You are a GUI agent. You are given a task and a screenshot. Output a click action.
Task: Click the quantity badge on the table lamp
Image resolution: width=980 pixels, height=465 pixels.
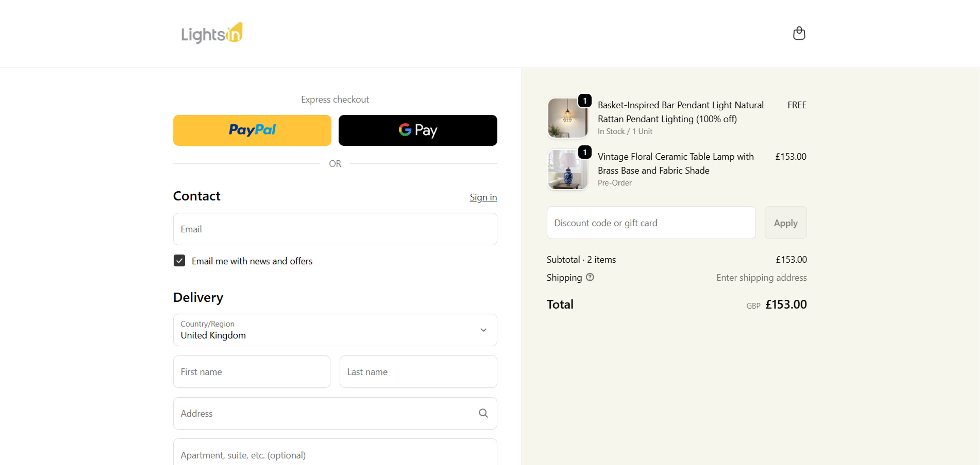coord(585,152)
